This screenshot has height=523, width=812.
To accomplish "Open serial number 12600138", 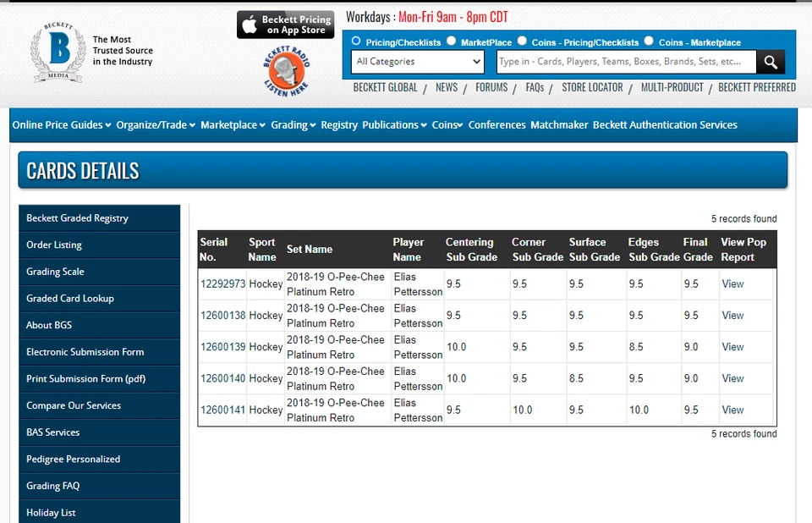I will 222,316.
